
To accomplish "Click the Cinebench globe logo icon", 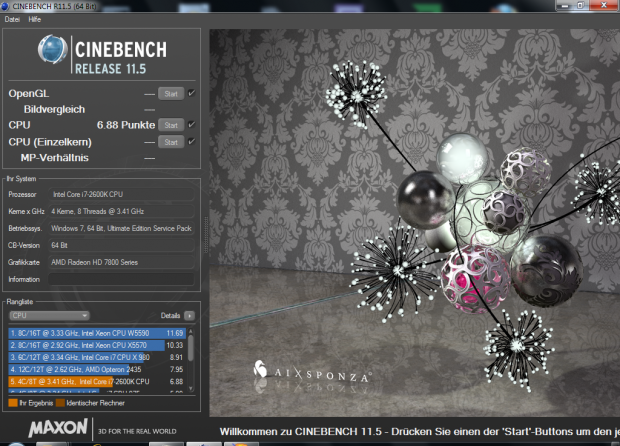I will tap(52, 49).
